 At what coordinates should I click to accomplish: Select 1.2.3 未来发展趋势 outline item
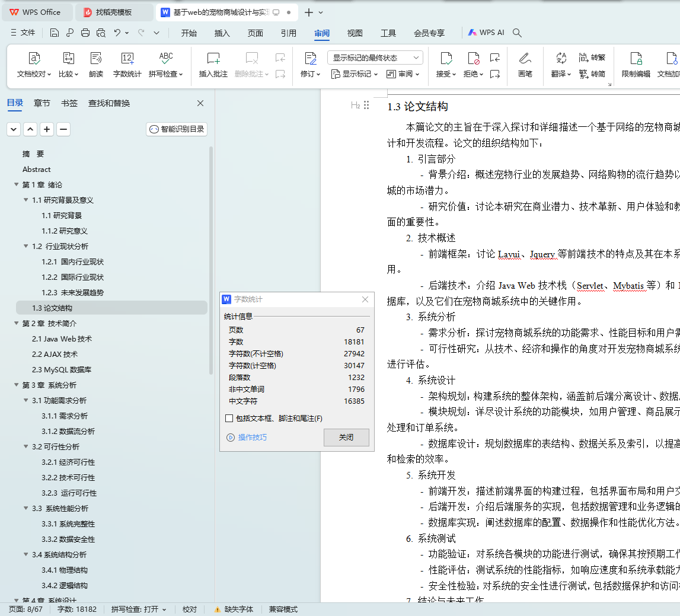72,292
